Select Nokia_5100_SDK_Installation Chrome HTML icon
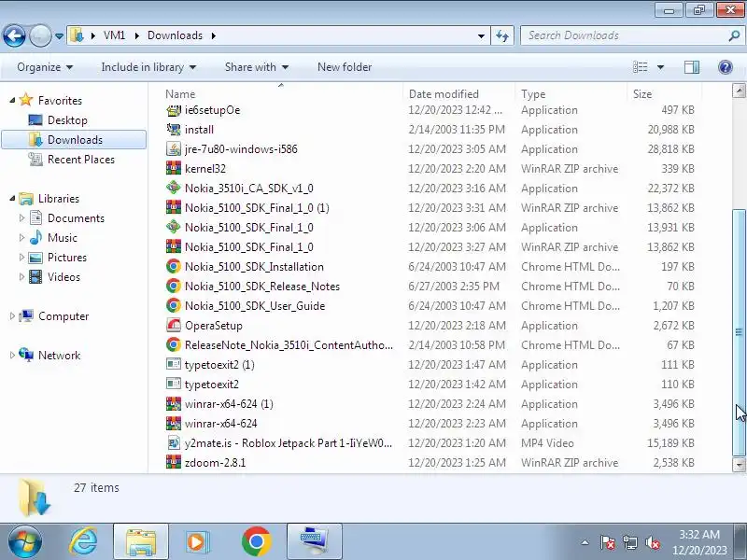Screen dimensions: 747x560 [x=174, y=267]
